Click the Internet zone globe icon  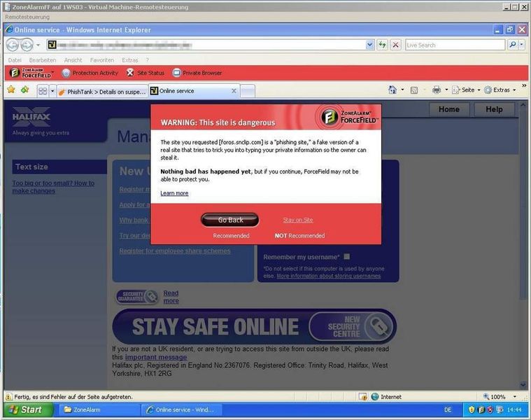374,396
